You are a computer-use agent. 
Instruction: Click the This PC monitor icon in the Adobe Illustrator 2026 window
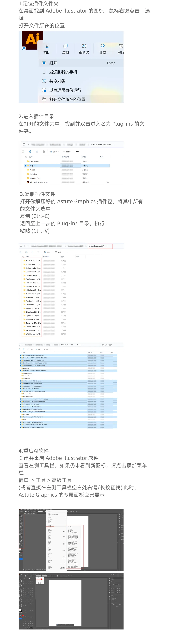[24, 144]
